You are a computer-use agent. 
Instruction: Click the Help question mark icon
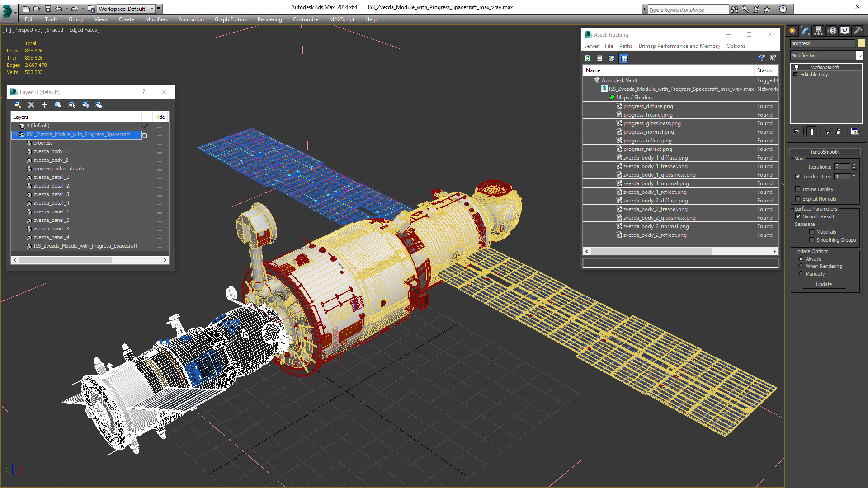point(783,9)
